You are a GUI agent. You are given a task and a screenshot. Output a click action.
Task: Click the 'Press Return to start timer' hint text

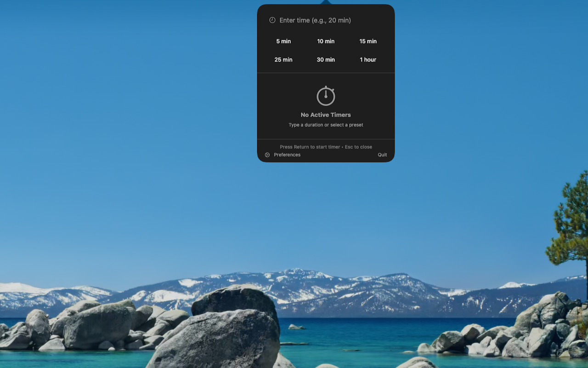tap(310, 147)
